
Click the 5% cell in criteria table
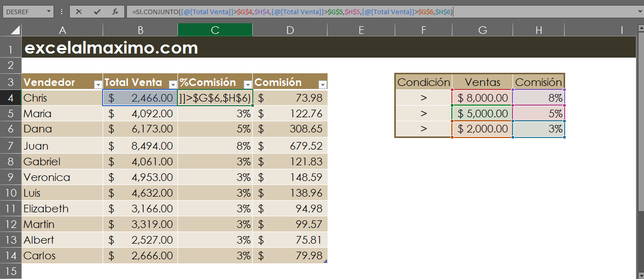click(538, 114)
